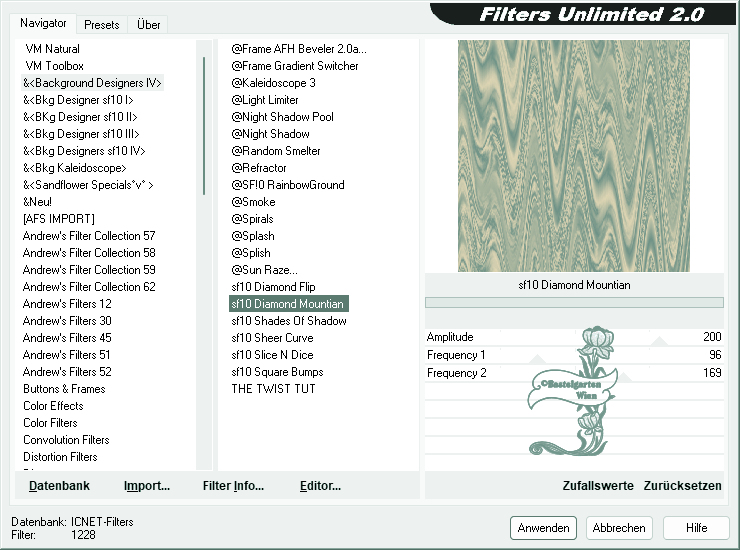Choose Andrew's Filters 45 category
The height and width of the screenshot is (550, 740).
[67, 338]
